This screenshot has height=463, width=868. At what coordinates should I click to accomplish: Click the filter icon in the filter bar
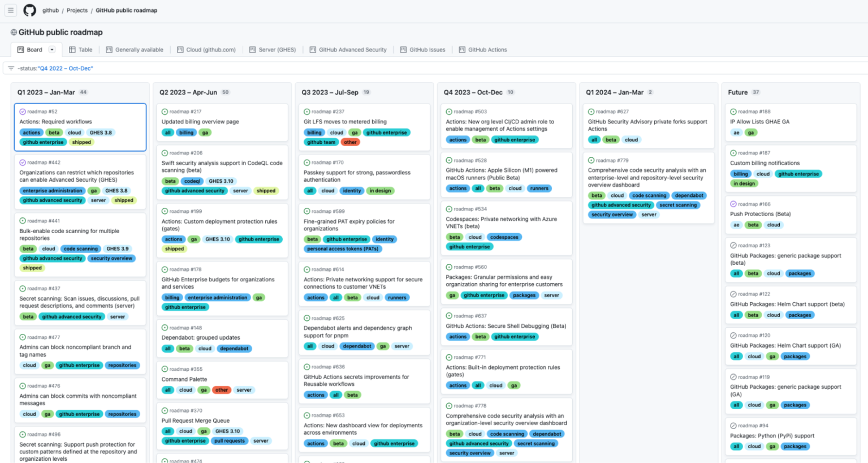click(x=11, y=67)
